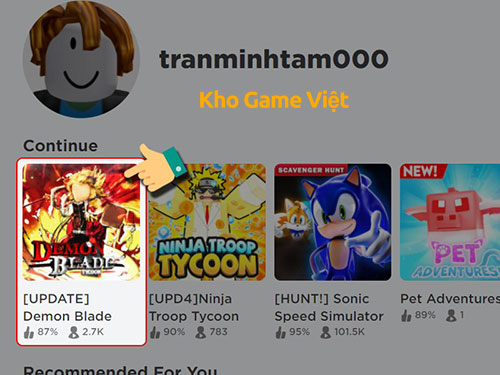This screenshot has height=375, width=500.
Task: Click the thumbs-up icon showing 87%
Action: point(29,332)
